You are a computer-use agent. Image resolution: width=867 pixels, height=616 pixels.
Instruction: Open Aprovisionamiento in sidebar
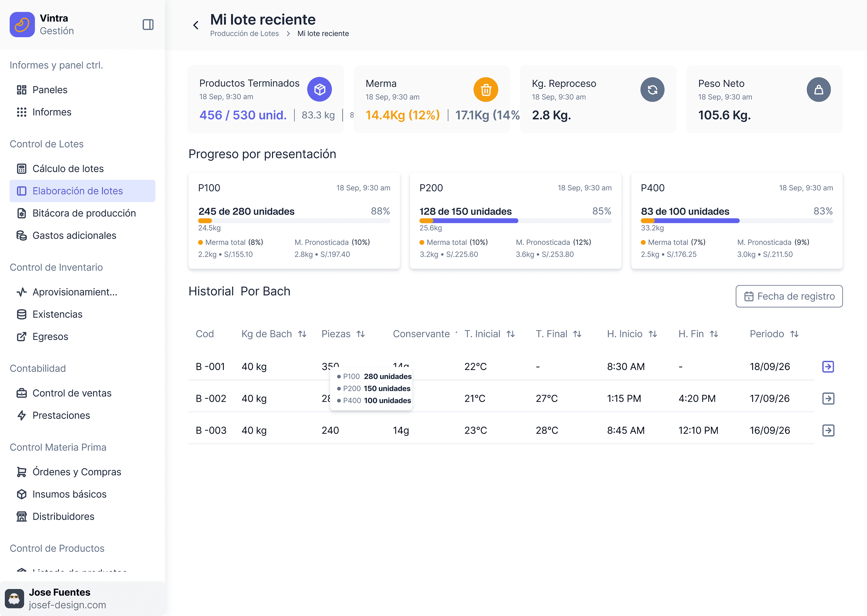82,292
